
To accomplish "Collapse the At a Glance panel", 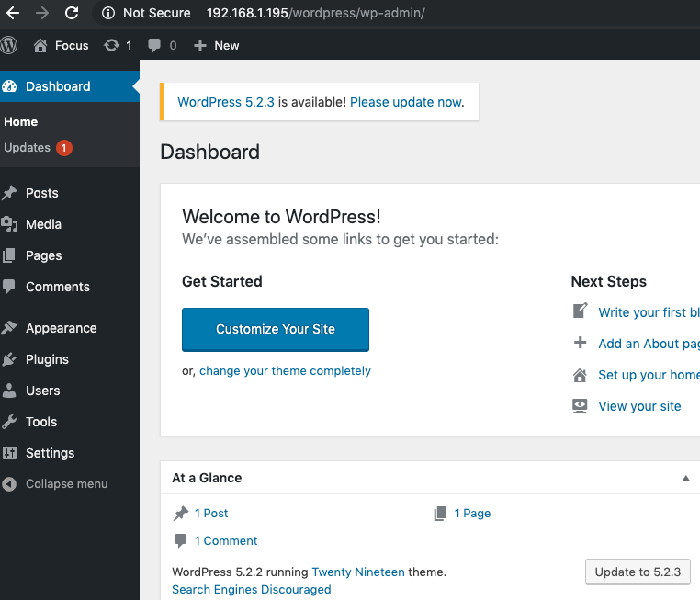I will 685,478.
